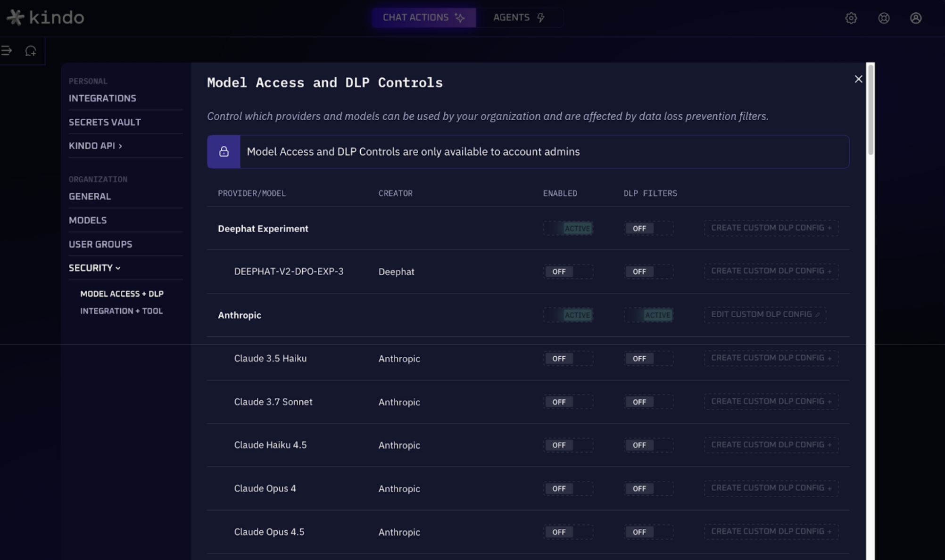This screenshot has width=945, height=560.
Task: Enable the DEEPHAT-V2-DPO-EXP-3 model
Action: pos(568,272)
